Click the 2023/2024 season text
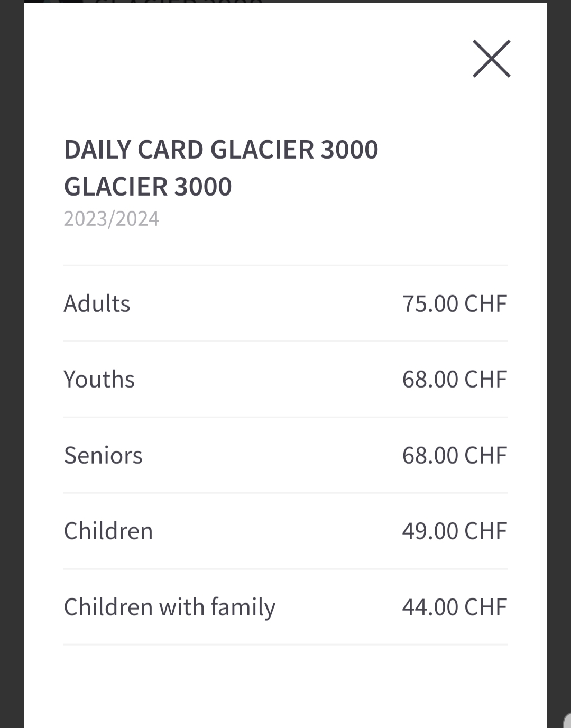Image resolution: width=571 pixels, height=728 pixels. [111, 219]
